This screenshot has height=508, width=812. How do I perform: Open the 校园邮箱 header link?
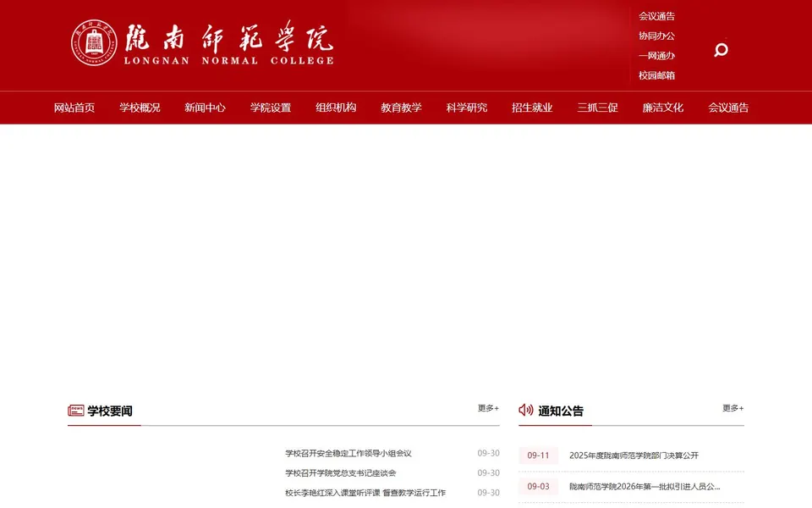click(656, 75)
